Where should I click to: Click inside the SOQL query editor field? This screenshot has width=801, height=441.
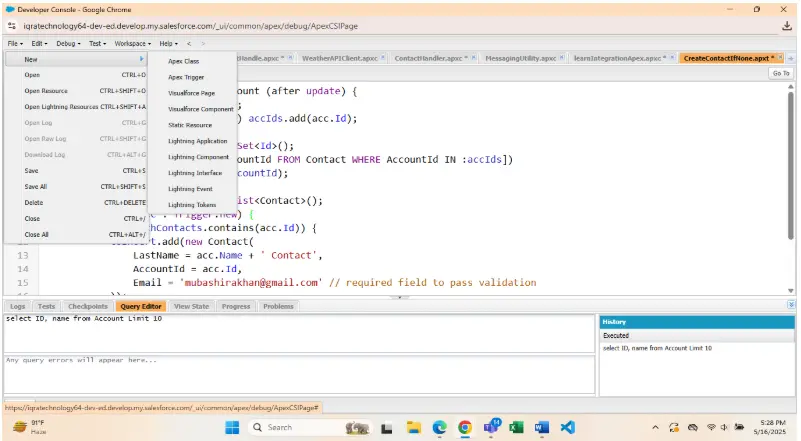point(299,333)
